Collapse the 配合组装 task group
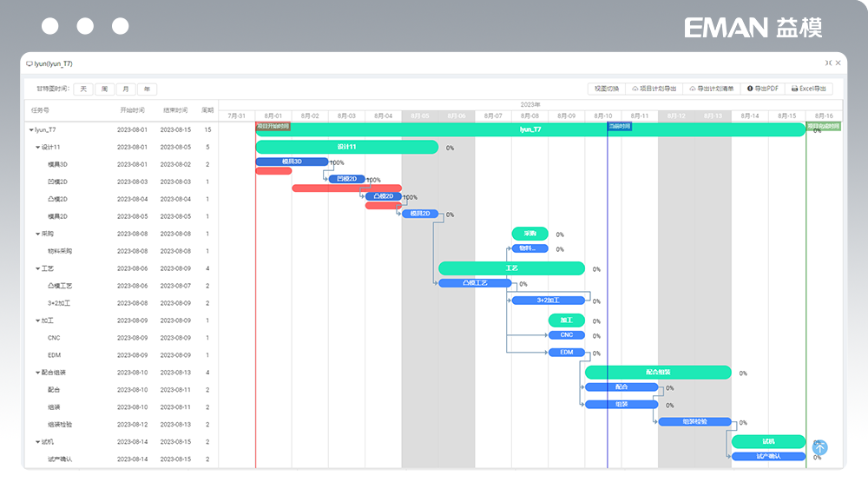 [x=38, y=373]
